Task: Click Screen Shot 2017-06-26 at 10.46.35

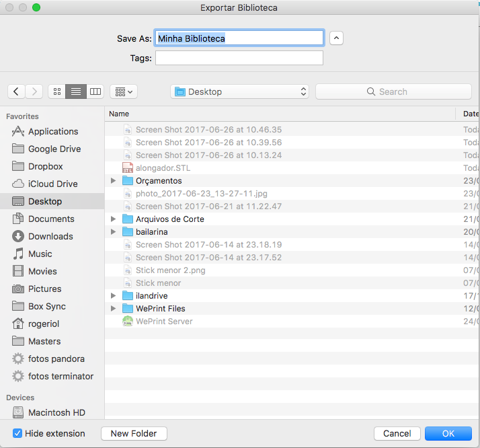Action: click(x=208, y=130)
